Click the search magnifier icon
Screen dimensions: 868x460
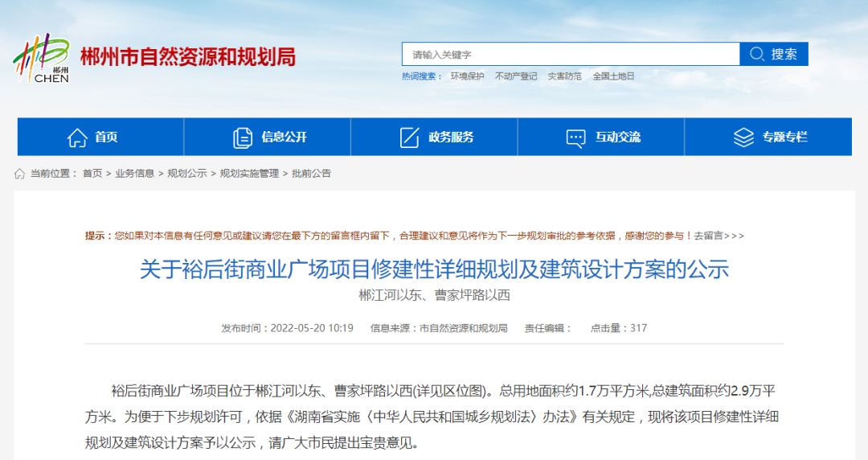point(757,54)
